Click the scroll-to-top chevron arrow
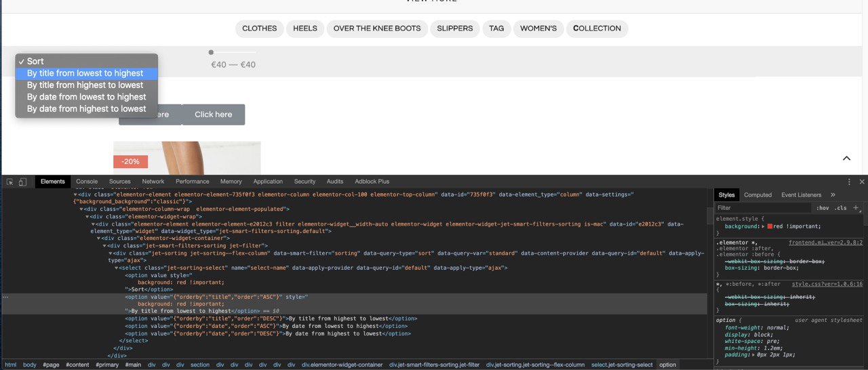The width and height of the screenshot is (868, 370). (846, 159)
